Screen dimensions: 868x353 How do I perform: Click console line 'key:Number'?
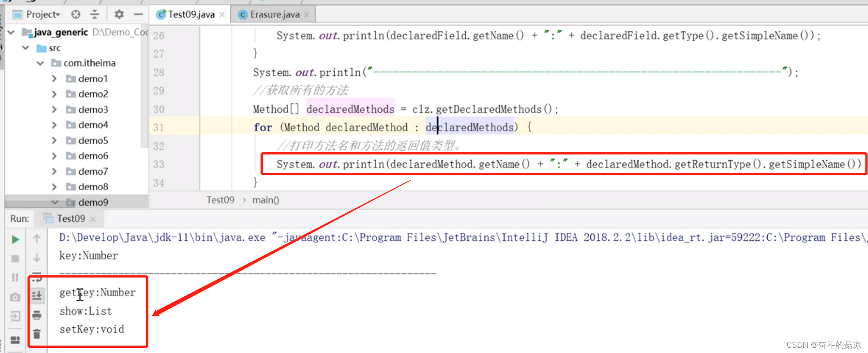point(89,256)
